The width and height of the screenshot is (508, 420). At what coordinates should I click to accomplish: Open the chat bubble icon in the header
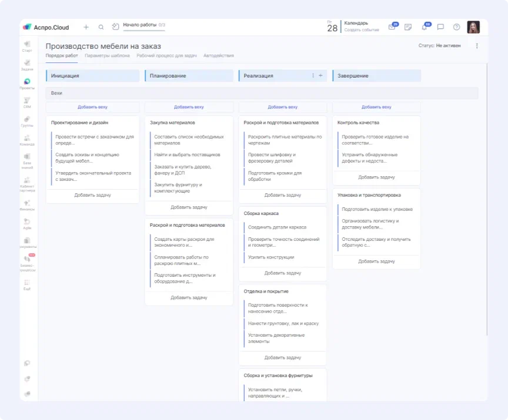pos(440,26)
